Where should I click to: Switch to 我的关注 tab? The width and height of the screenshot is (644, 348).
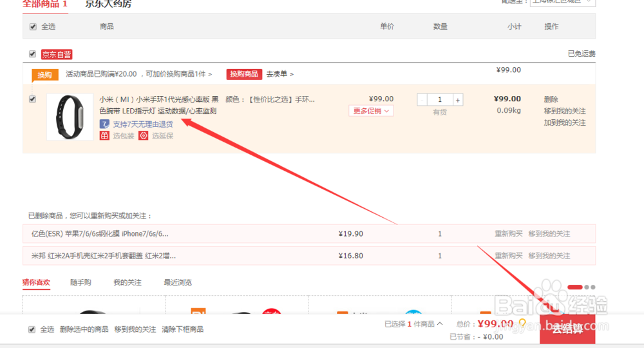pos(128,282)
